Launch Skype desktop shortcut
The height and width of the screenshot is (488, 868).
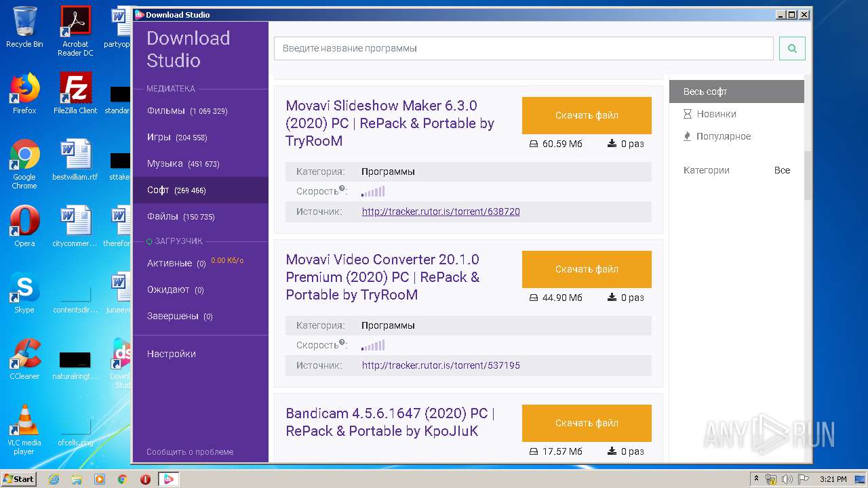(24, 293)
